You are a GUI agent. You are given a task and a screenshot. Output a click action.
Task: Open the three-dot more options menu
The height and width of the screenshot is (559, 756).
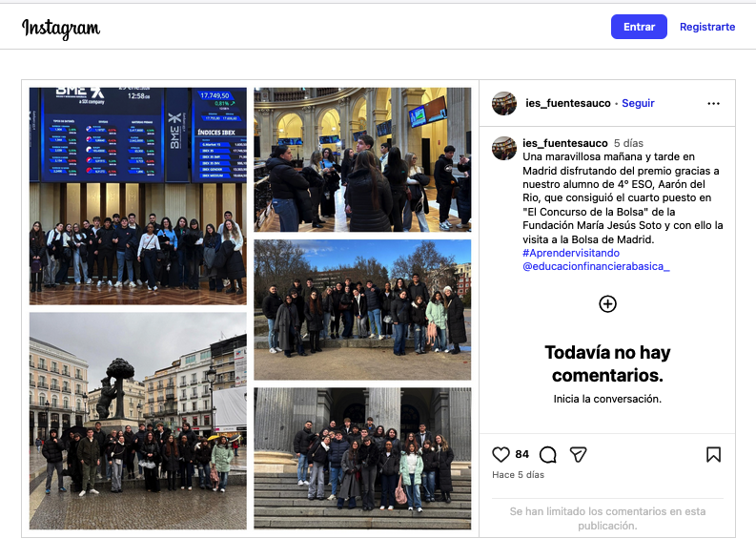click(713, 103)
